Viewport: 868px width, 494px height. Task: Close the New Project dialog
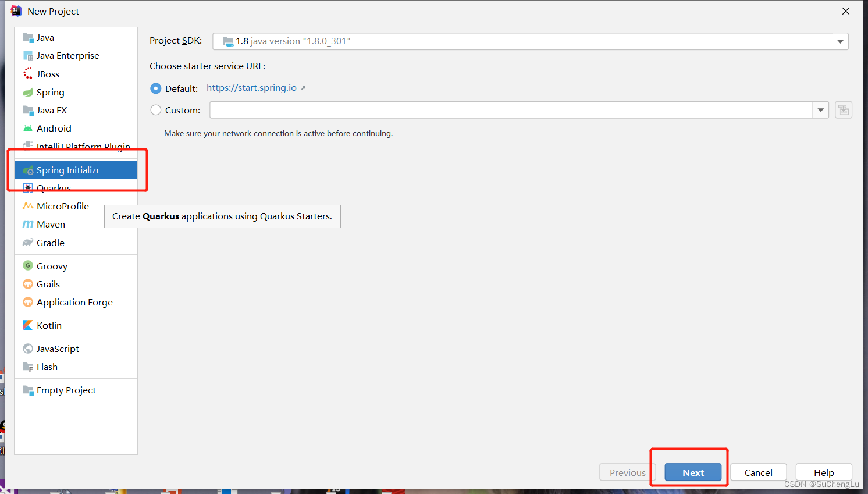click(x=846, y=11)
